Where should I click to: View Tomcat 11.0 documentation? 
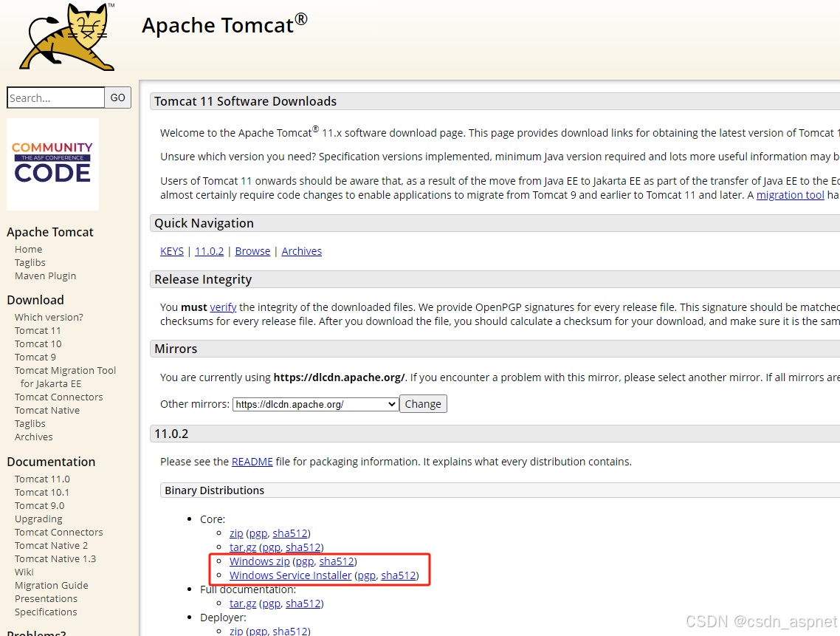(x=42, y=479)
